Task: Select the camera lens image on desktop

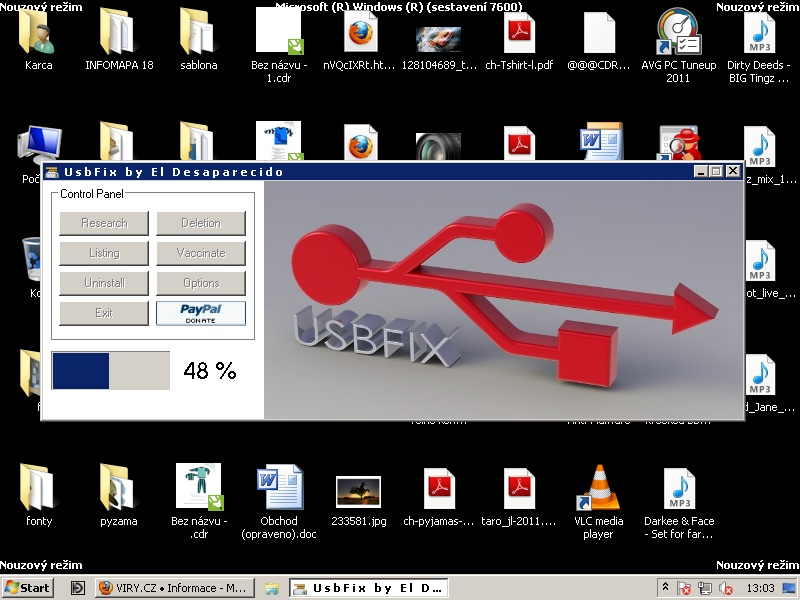Action: [438, 147]
